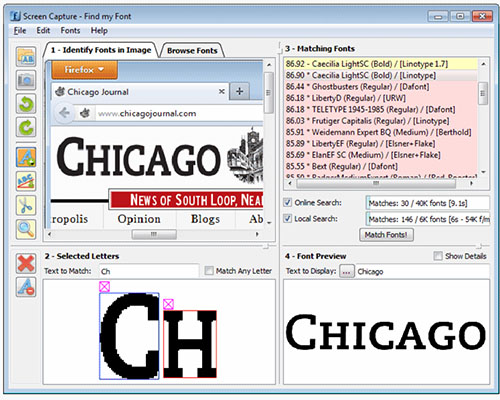The width and height of the screenshot is (500, 400).
Task: Click the image horizontal scrollbar thumb
Action: pyautogui.click(x=154, y=234)
